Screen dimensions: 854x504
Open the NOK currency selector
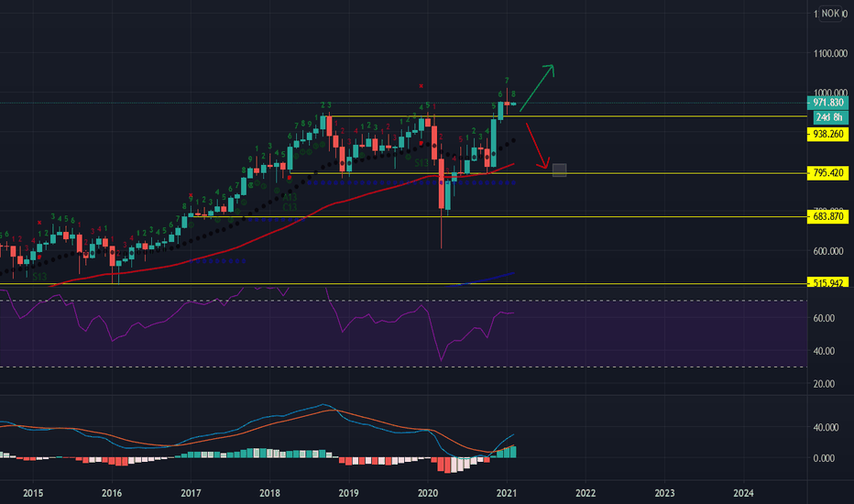click(x=830, y=14)
